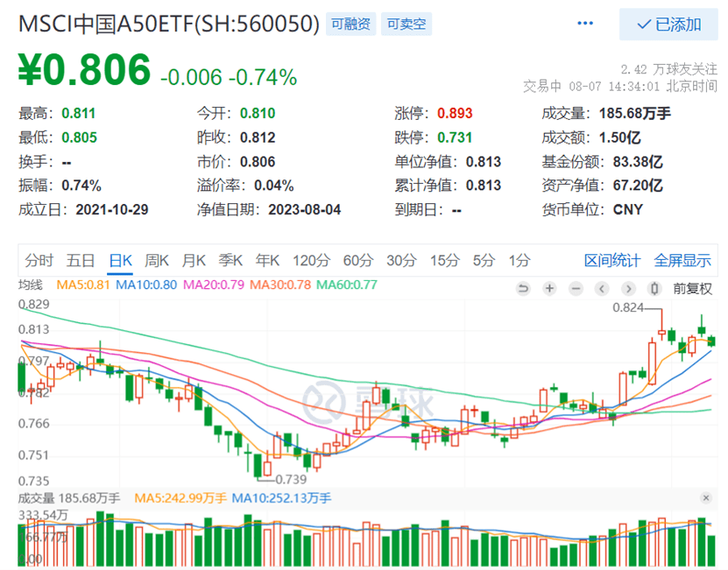Click the 0.824 high price marker on chart
This screenshot has width=728, height=570.
pyautogui.click(x=627, y=307)
